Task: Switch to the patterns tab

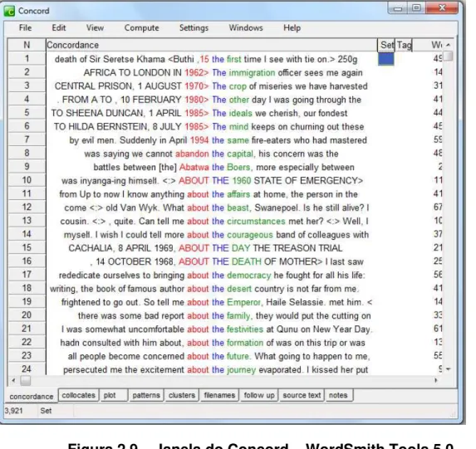Action: point(146,395)
